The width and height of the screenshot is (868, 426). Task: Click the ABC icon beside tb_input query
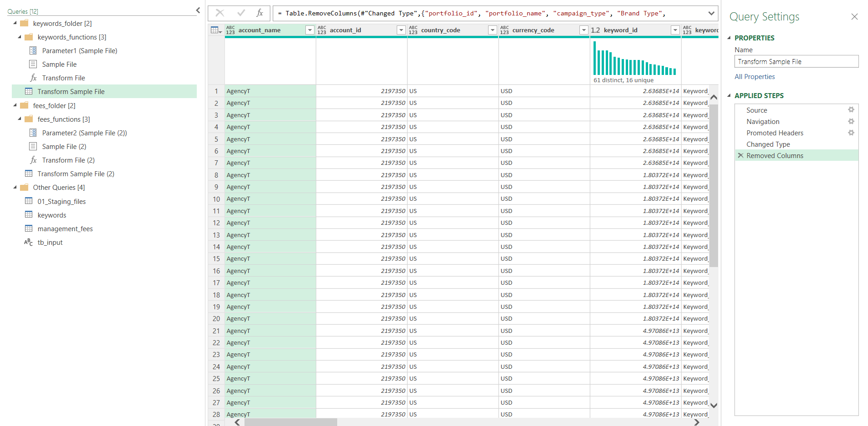click(28, 242)
